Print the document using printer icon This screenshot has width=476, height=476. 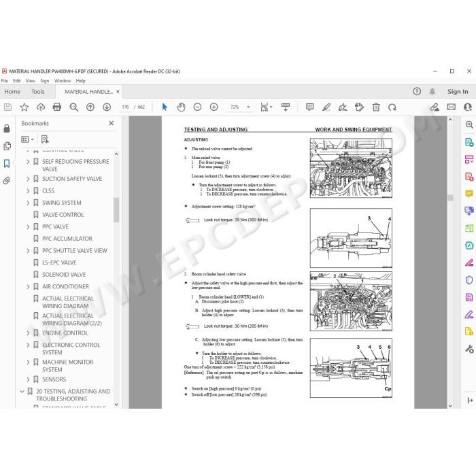pos(57,107)
